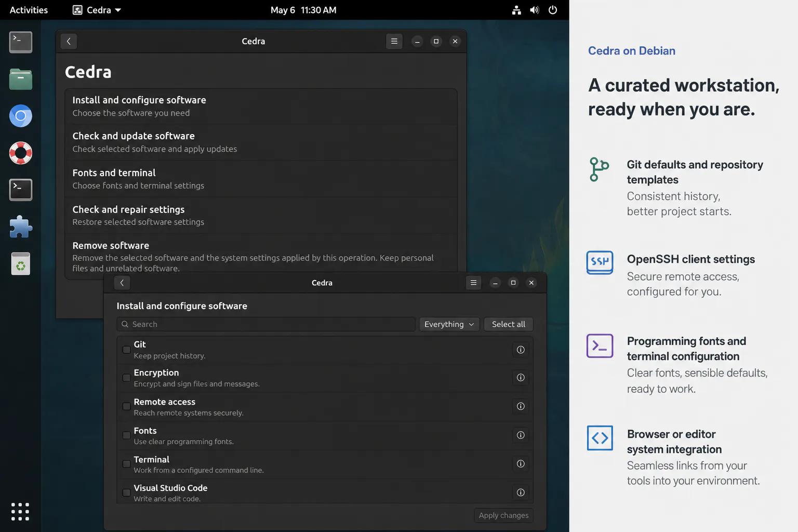This screenshot has height=532, width=798.
Task: Open the Extensions puzzle piece dock icon
Action: click(21, 227)
